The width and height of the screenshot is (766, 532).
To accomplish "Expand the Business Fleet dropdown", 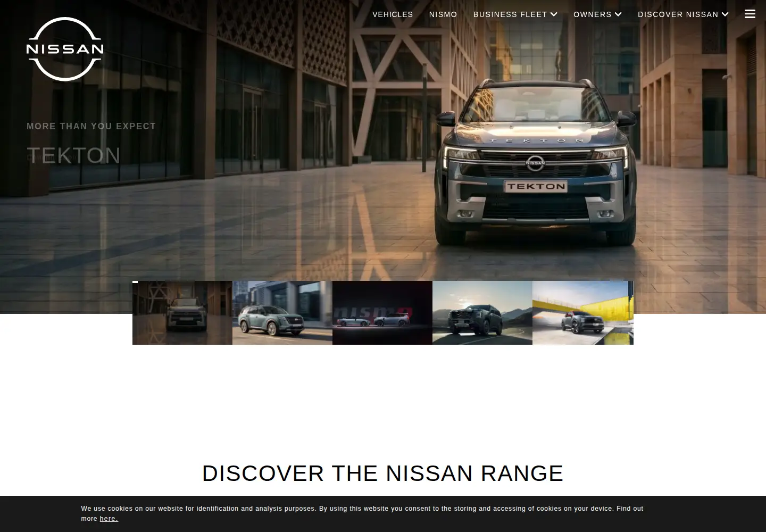I will click(x=515, y=14).
